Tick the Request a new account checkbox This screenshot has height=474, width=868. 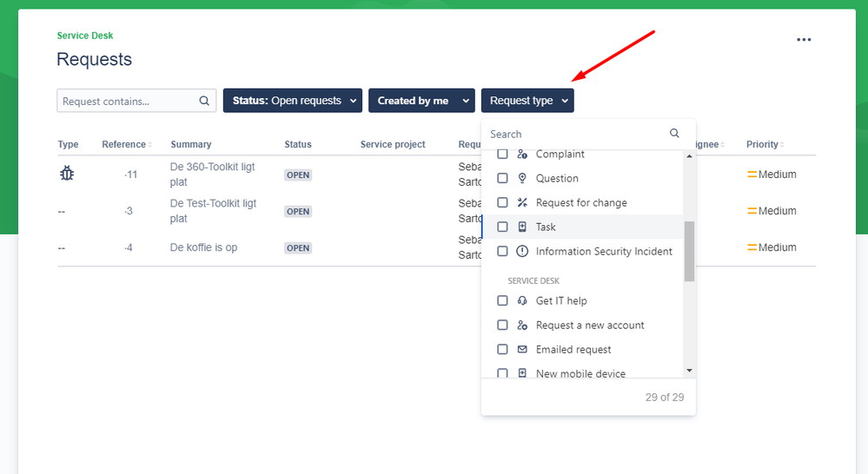[502, 326]
